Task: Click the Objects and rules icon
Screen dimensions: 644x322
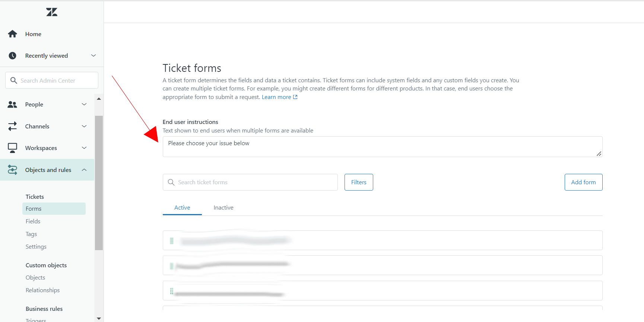Action: tap(13, 170)
